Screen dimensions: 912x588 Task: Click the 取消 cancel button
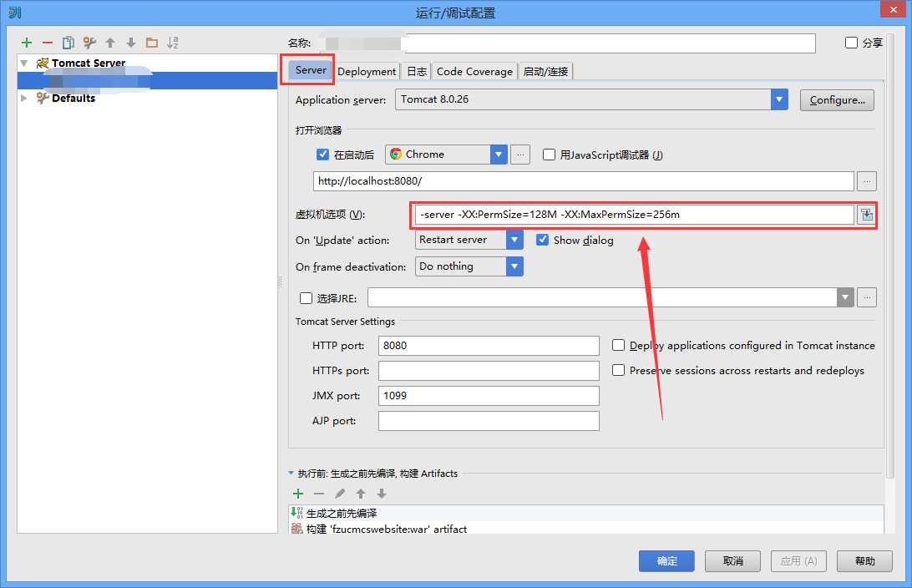tap(733, 560)
